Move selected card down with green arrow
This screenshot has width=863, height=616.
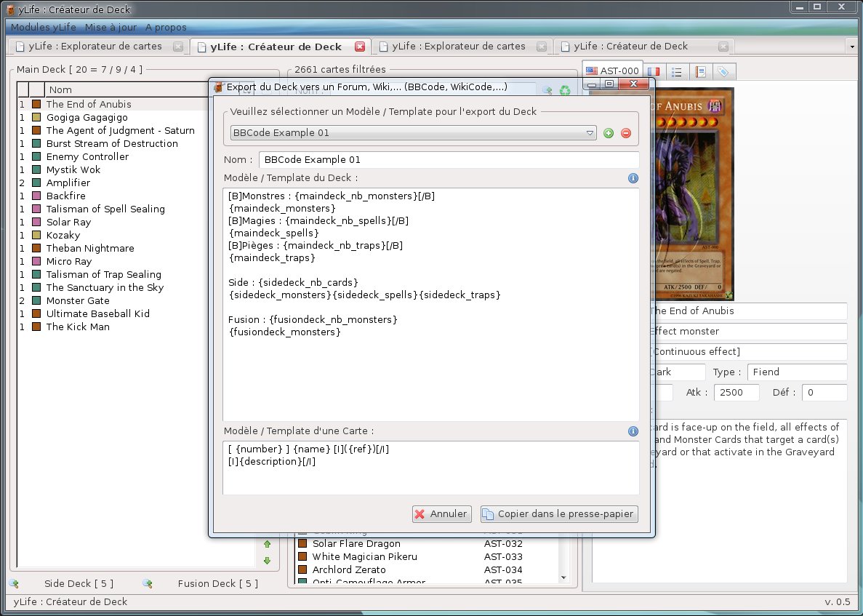(268, 561)
